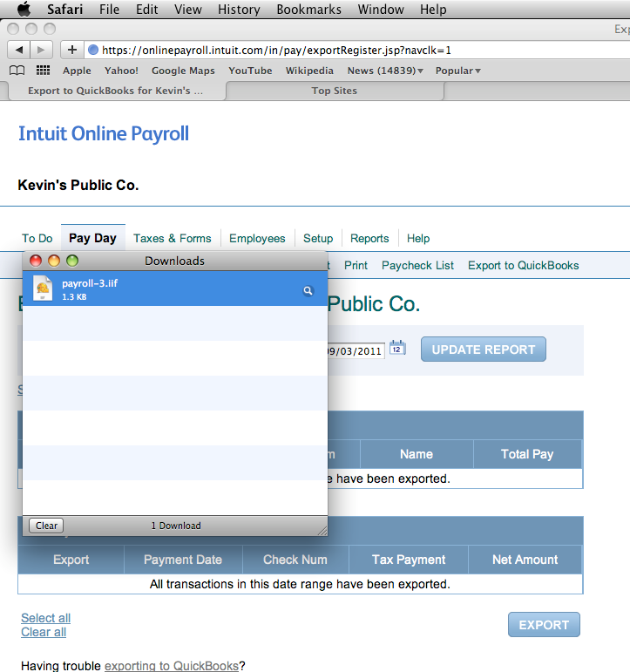630x672 pixels.
Task: Open the Google Maps bookmark
Action: 183,71
